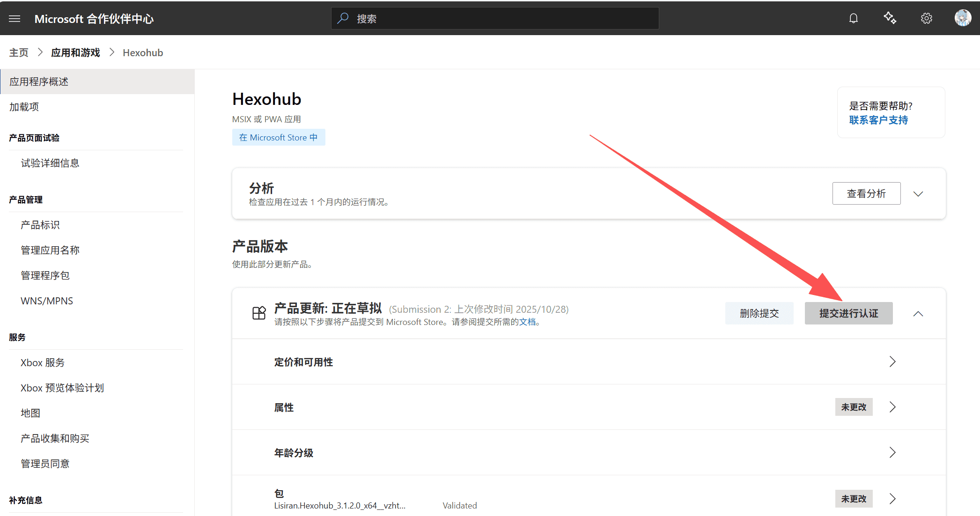Open the hamburger navigation menu

(x=15, y=19)
